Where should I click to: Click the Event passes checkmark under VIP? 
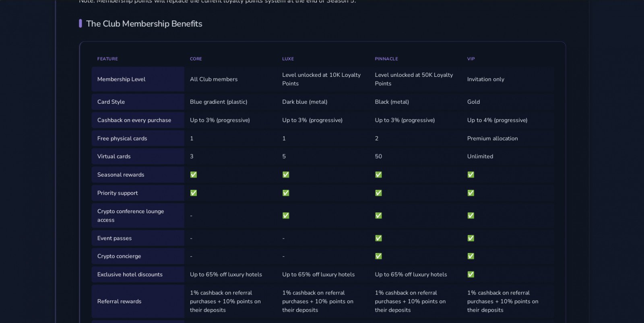[x=471, y=238]
